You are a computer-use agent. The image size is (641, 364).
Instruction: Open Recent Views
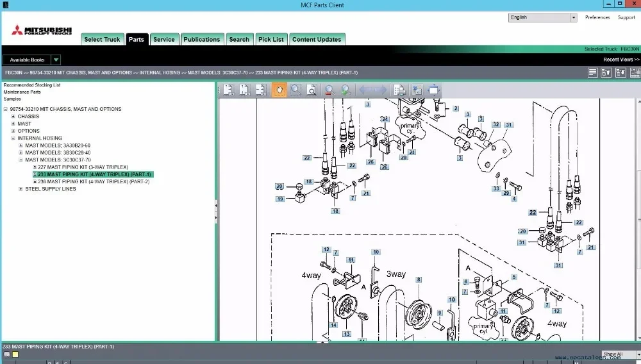621,60
